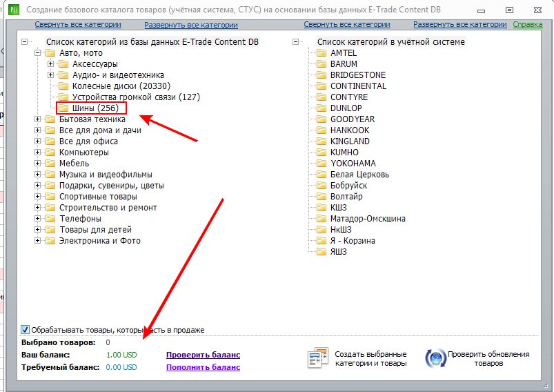The height and width of the screenshot is (392, 554).
Task: Click Проверить обновления товаров button
Action: [x=477, y=358]
